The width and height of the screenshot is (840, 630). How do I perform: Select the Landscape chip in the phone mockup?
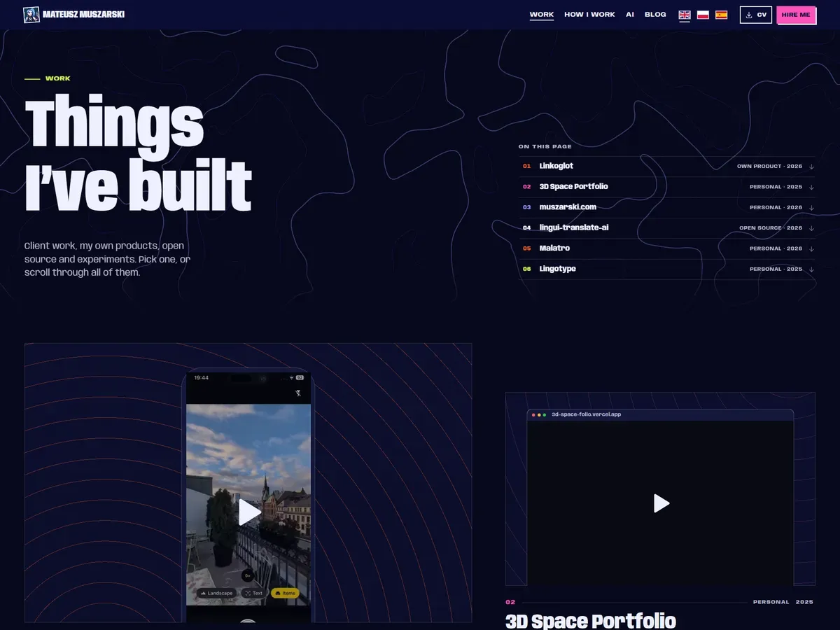pos(216,593)
